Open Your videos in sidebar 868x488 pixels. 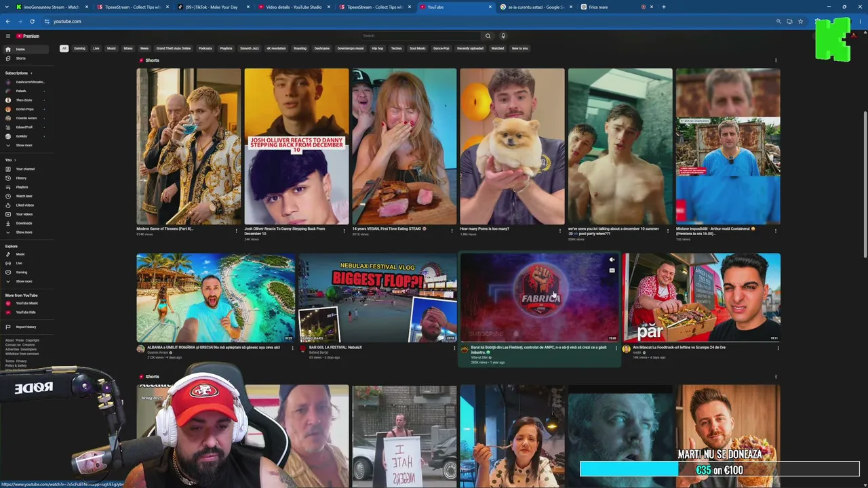(25, 214)
